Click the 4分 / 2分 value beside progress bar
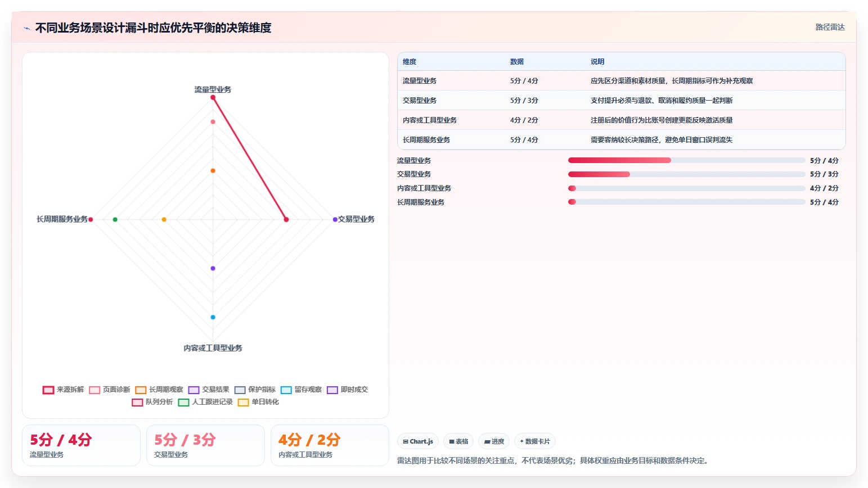Screen dimensions: 868x488 pos(824,188)
